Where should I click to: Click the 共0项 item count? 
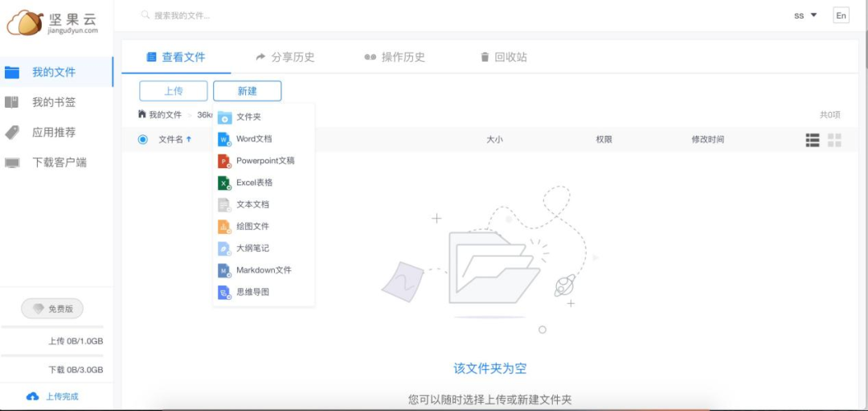click(829, 115)
